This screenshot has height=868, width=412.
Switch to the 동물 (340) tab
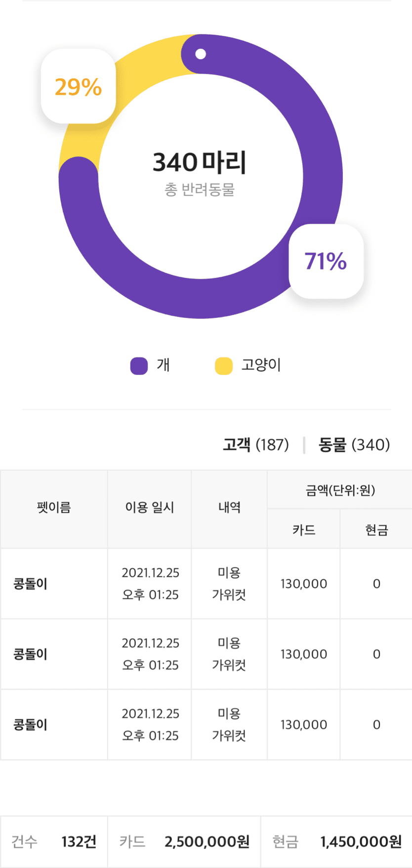coord(354,444)
